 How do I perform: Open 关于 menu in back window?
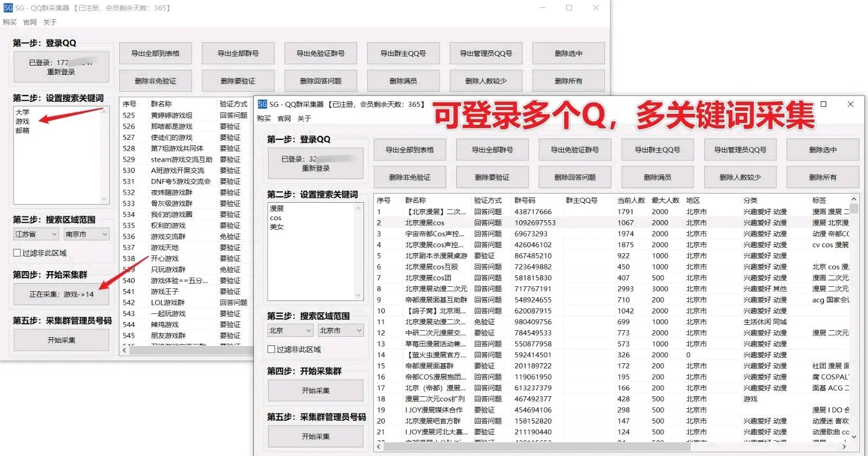pos(50,22)
